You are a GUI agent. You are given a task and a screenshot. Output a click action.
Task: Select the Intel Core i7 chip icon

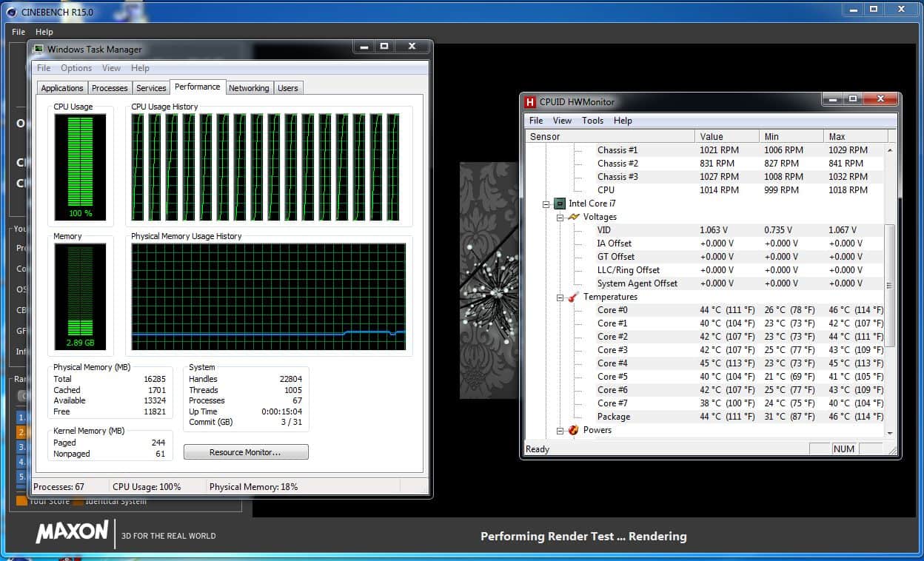pos(560,204)
